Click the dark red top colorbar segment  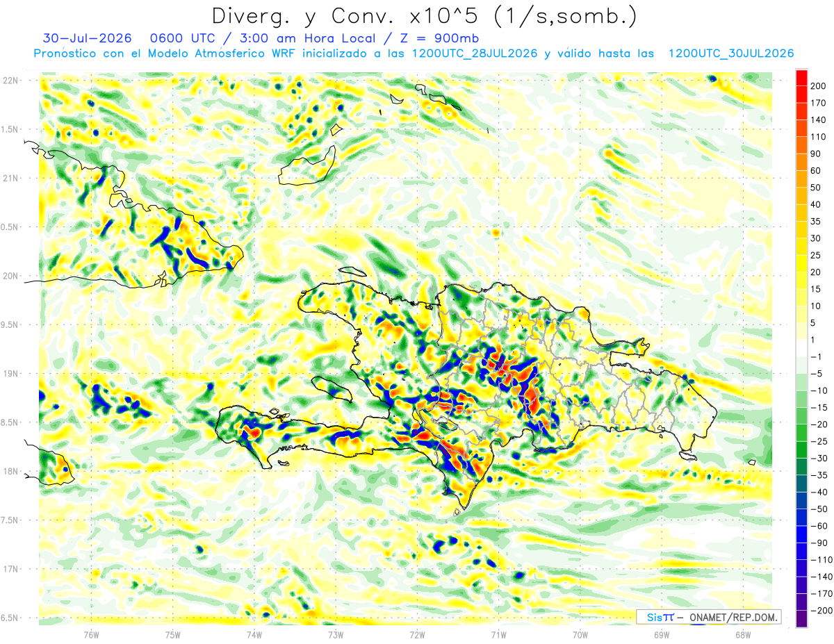pos(801,77)
